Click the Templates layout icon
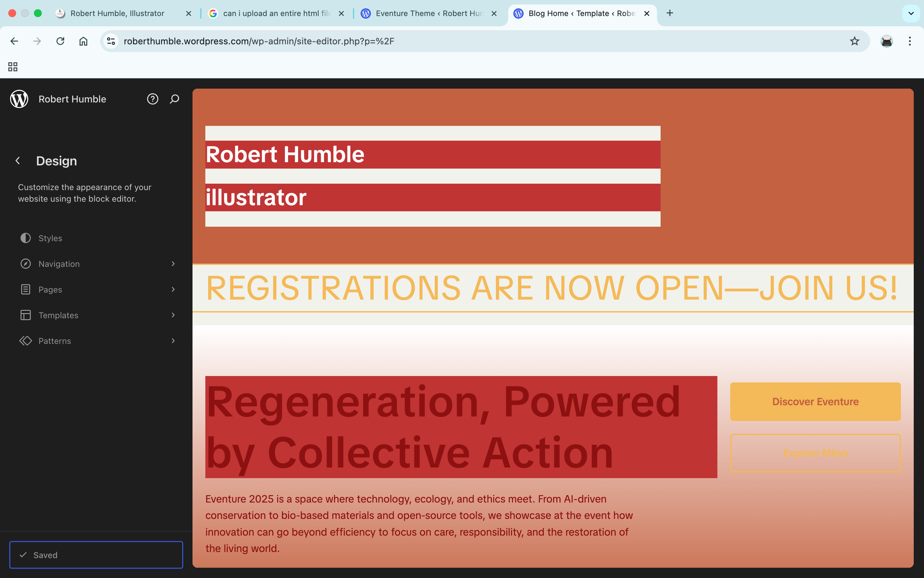Image resolution: width=924 pixels, height=578 pixels. pyautogui.click(x=26, y=315)
